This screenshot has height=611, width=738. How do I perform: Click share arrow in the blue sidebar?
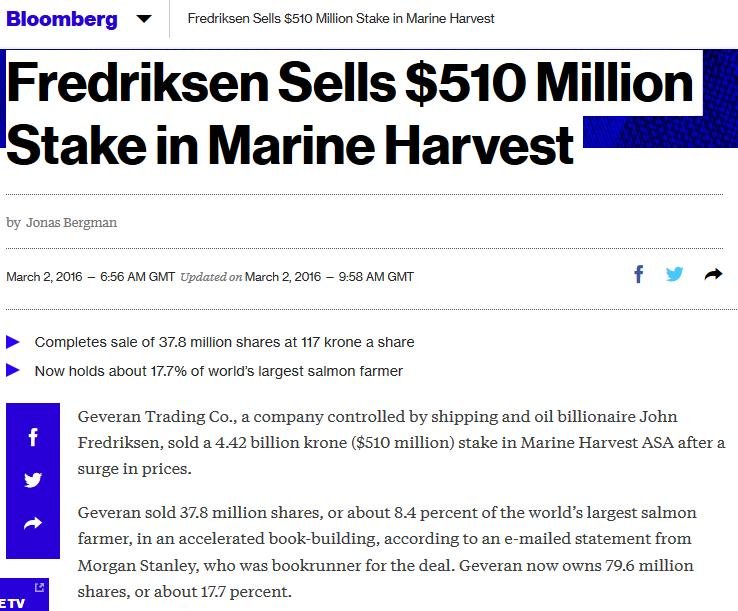[33, 523]
